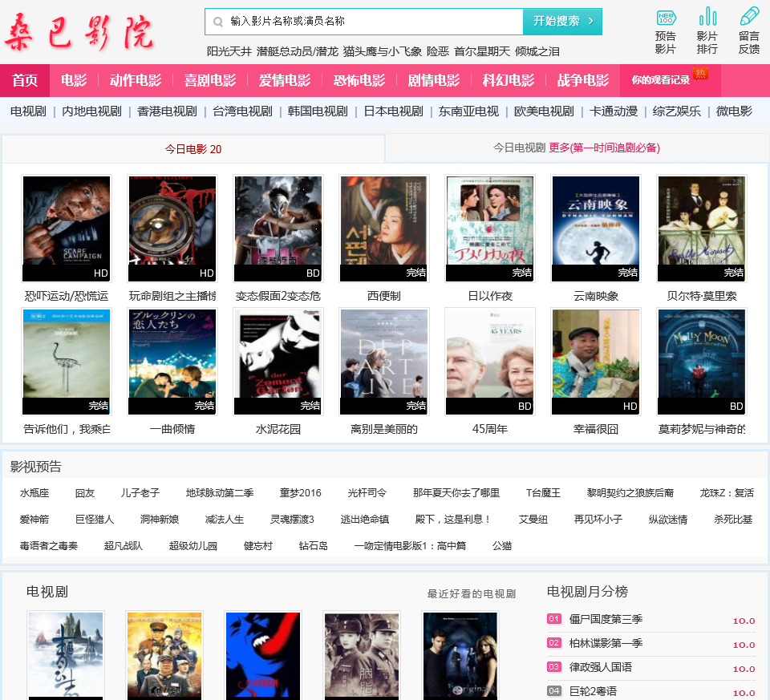Go to 爱情电影 category

(285, 80)
